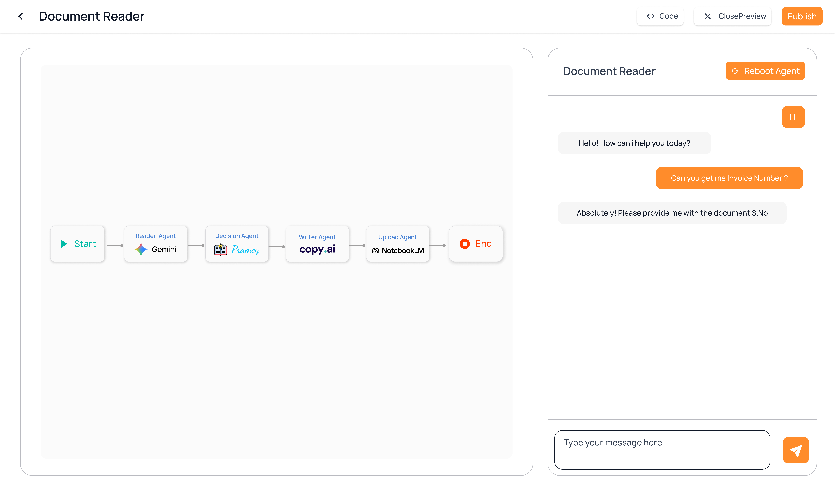This screenshot has height=504, width=835.
Task: Click the ClosePreview button
Action: (732, 16)
